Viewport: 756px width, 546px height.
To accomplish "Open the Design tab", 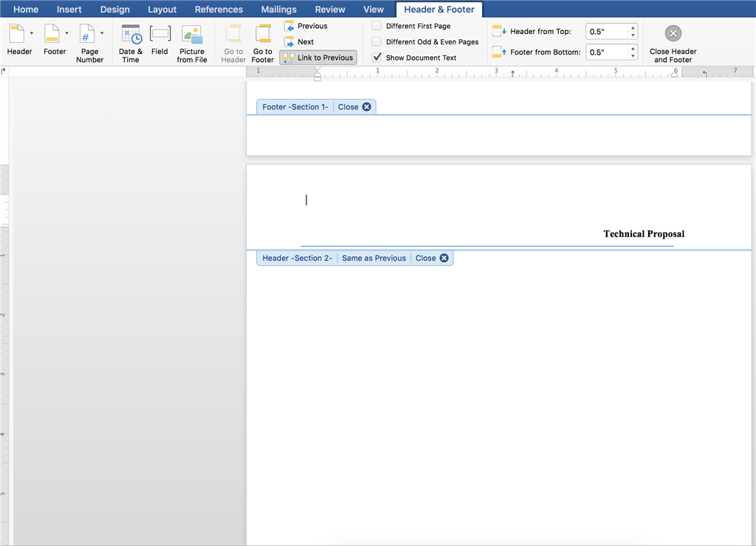I will [114, 10].
